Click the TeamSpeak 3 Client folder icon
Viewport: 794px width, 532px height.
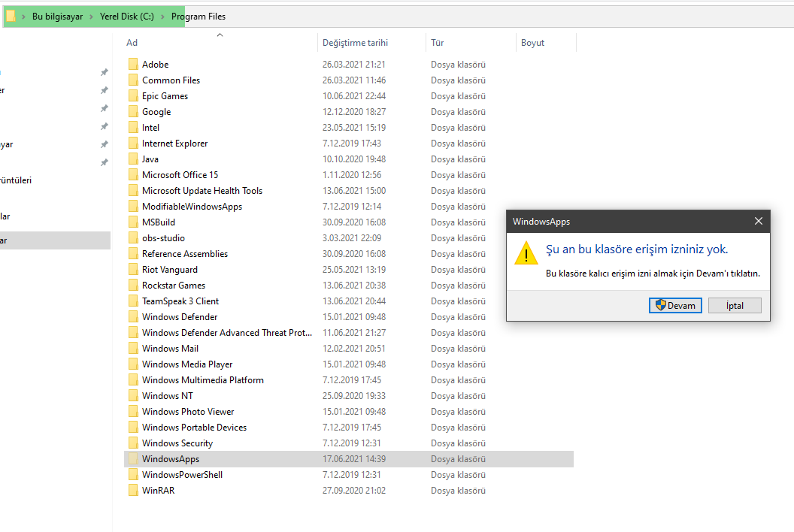click(x=133, y=301)
